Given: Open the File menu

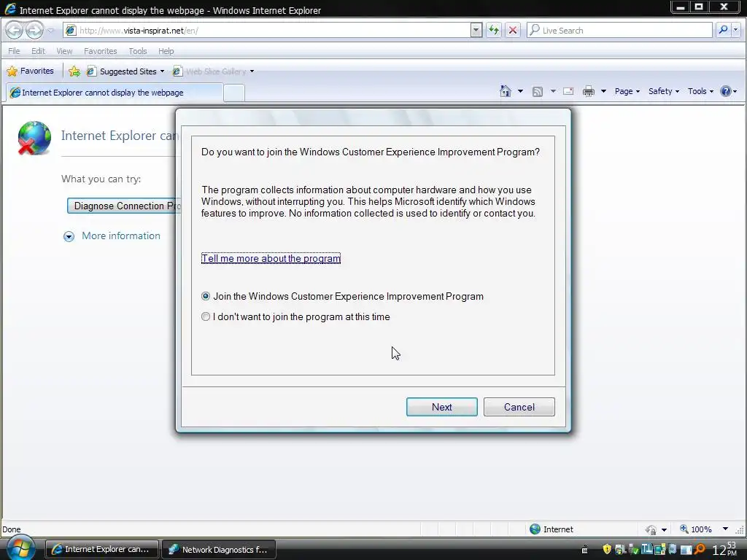Looking at the screenshot, I should 14,51.
